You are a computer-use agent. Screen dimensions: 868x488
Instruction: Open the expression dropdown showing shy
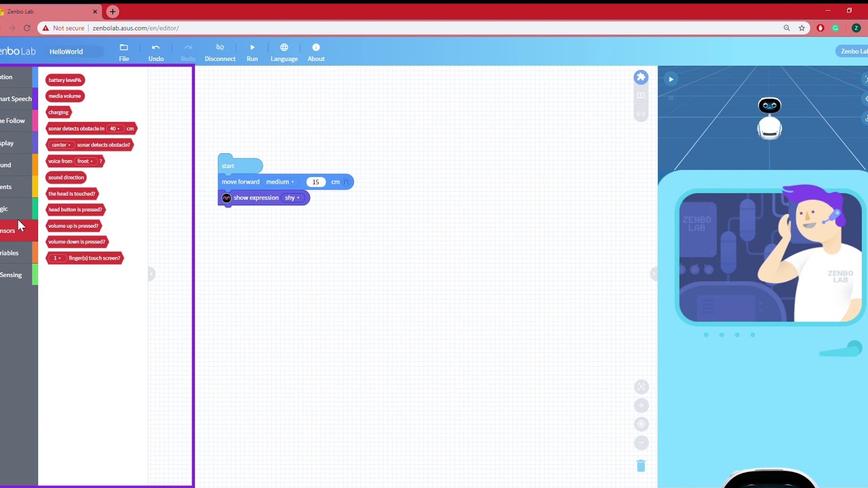point(292,198)
